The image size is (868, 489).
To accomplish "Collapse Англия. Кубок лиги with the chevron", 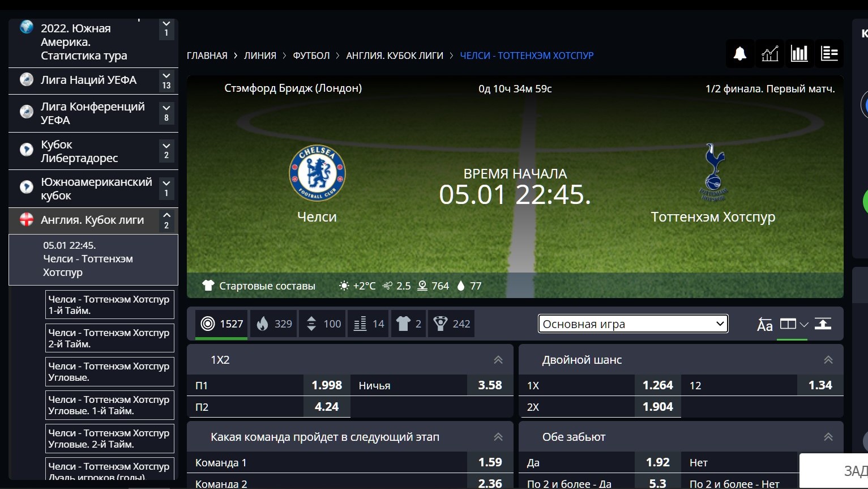I will [166, 220].
